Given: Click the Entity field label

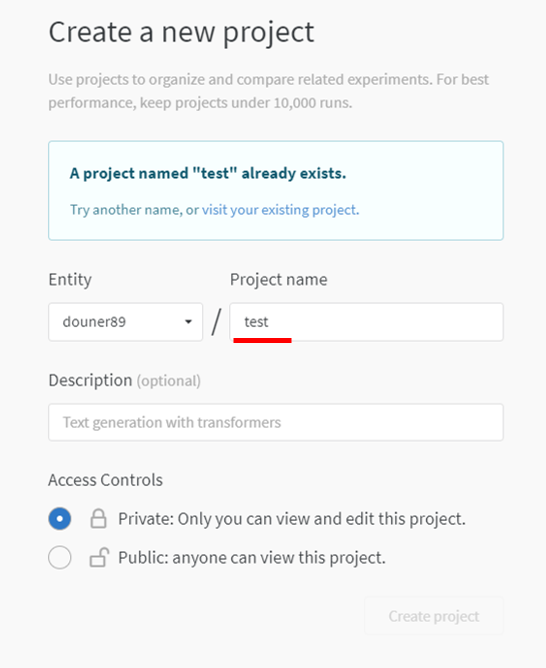Looking at the screenshot, I should [70, 280].
